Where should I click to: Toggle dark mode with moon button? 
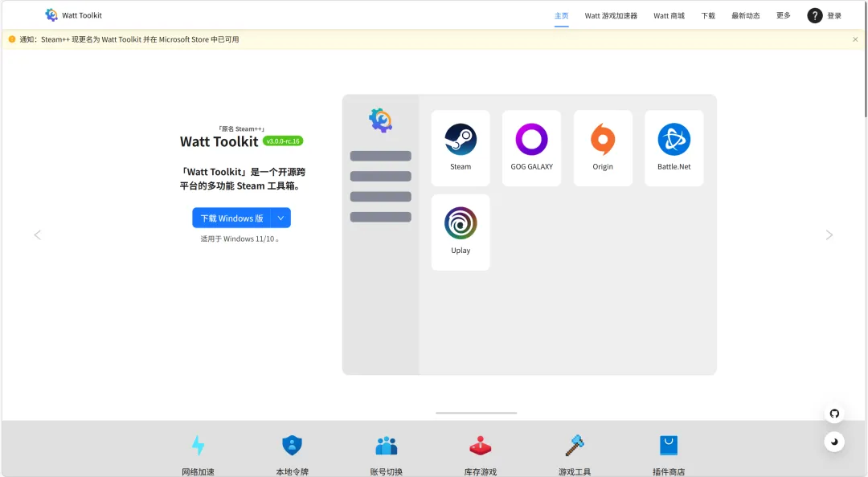coord(834,442)
